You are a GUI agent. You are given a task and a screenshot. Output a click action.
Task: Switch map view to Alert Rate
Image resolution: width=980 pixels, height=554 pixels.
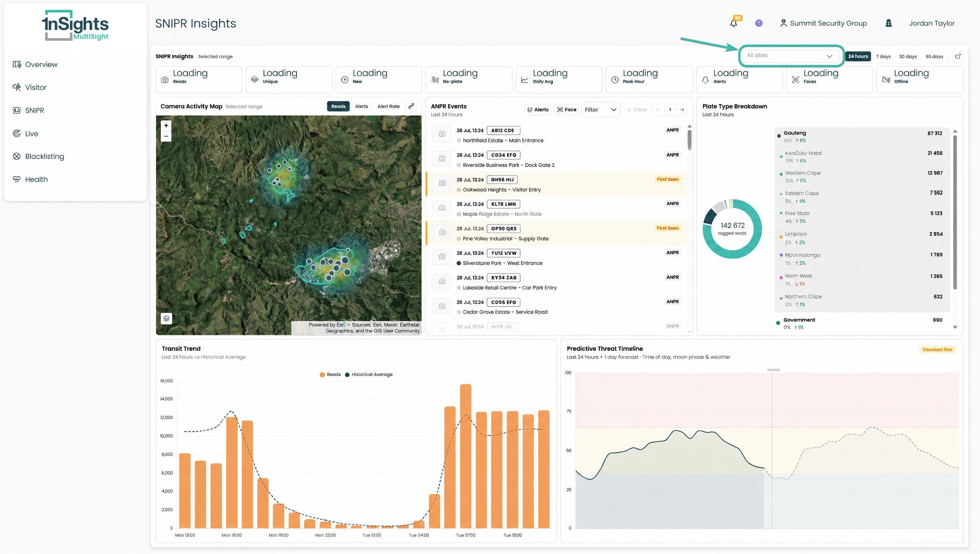click(x=388, y=106)
